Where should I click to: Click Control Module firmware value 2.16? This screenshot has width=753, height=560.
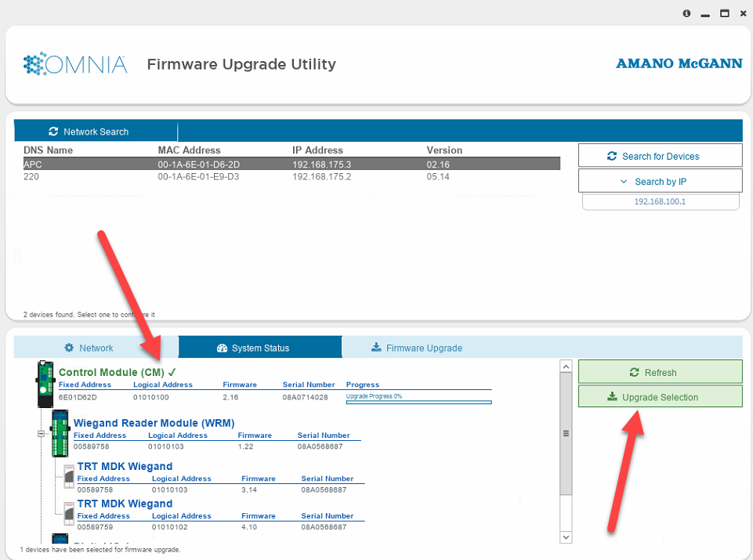tap(230, 397)
